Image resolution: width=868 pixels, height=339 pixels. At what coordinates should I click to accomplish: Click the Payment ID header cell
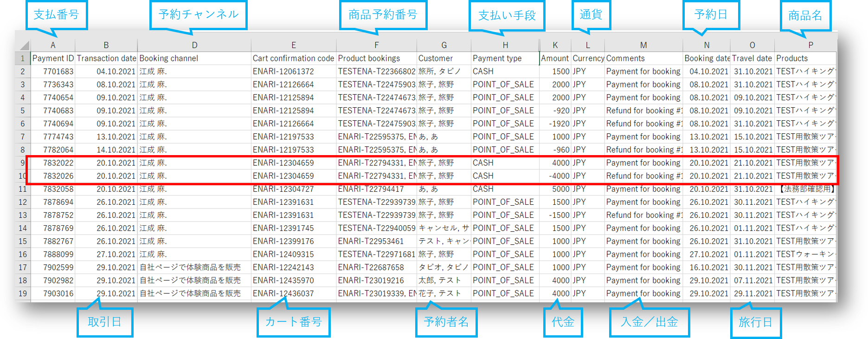[53, 59]
